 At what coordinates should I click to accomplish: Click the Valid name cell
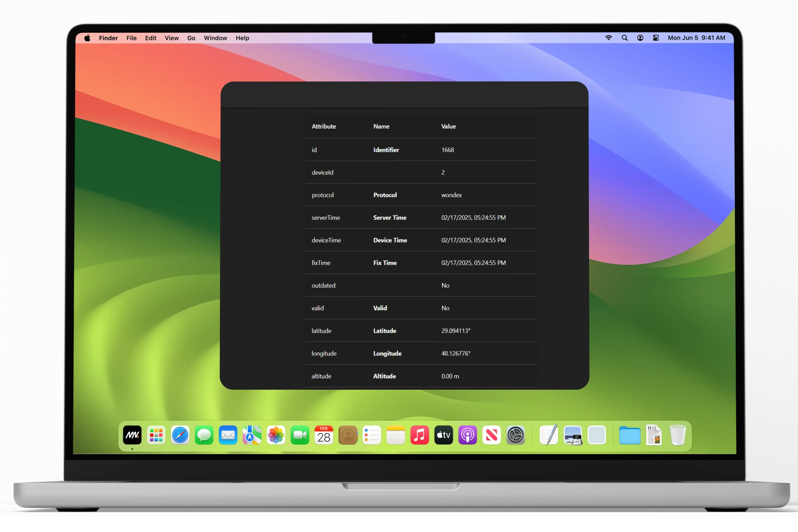[x=380, y=308]
